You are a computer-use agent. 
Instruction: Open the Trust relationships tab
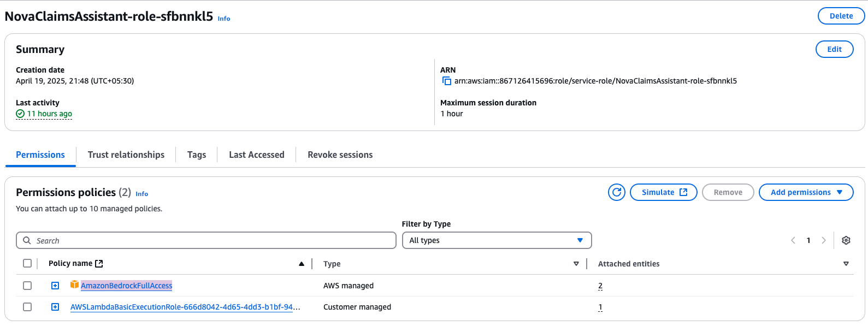[126, 155]
